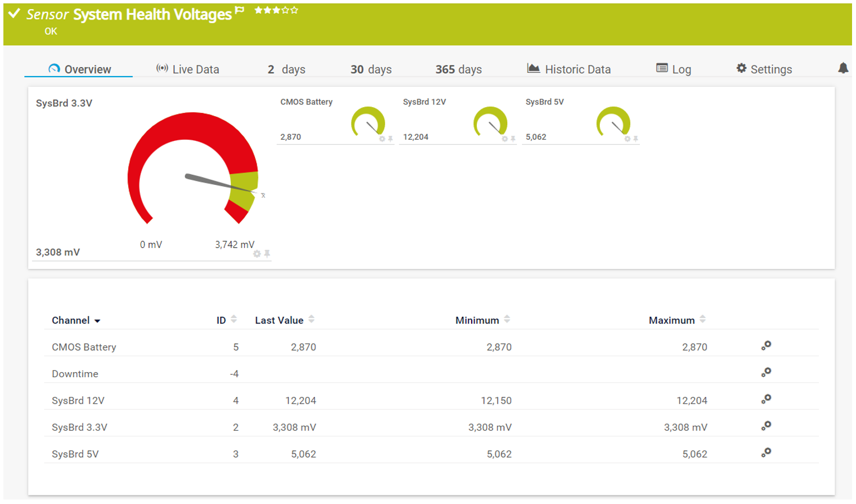Pin the SysBrd 5V gauge as primary
856x504 pixels.
(635, 139)
